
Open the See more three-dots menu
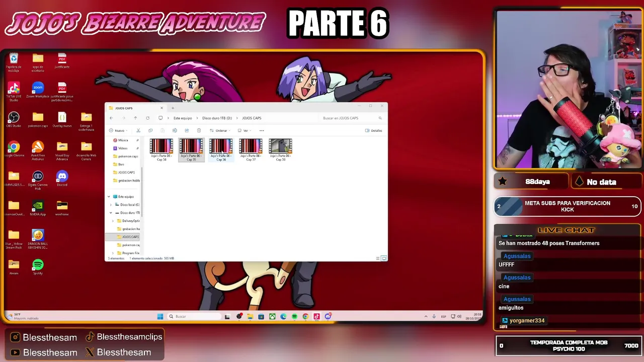coord(262,131)
